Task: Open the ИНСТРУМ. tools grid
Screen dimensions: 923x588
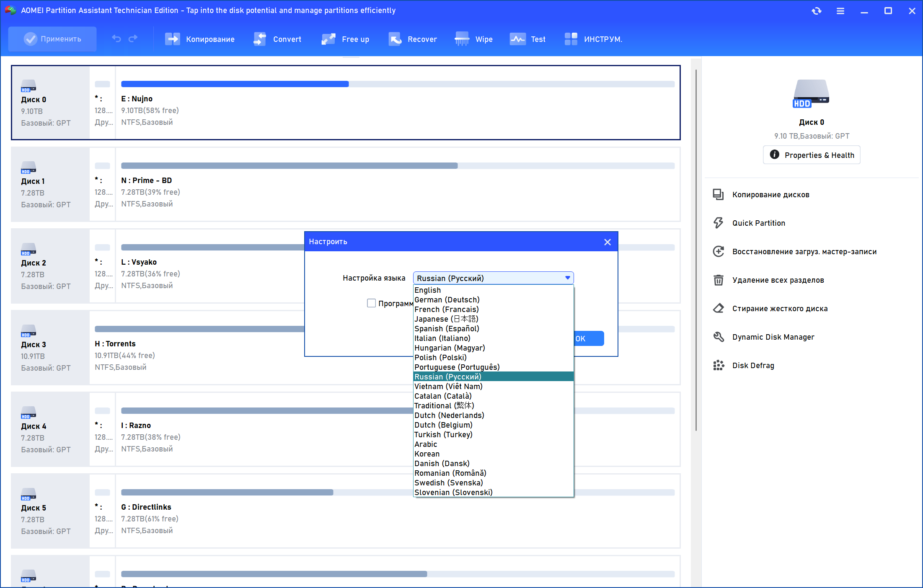Action: click(593, 39)
